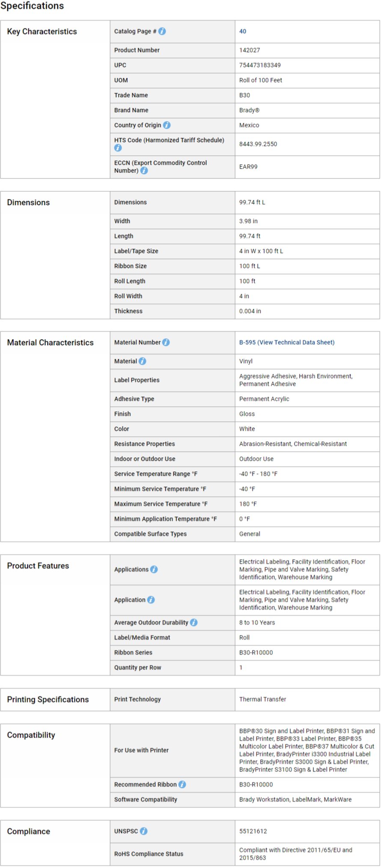Viewport: 381px width, 868px height.
Task: Open catalog page 40 link
Action: pos(243,31)
